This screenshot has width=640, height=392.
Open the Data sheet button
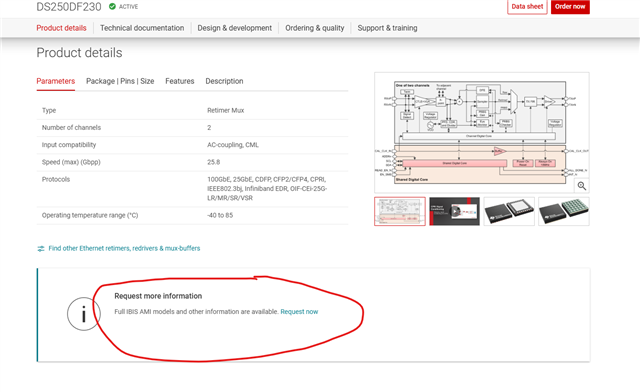[527, 7]
